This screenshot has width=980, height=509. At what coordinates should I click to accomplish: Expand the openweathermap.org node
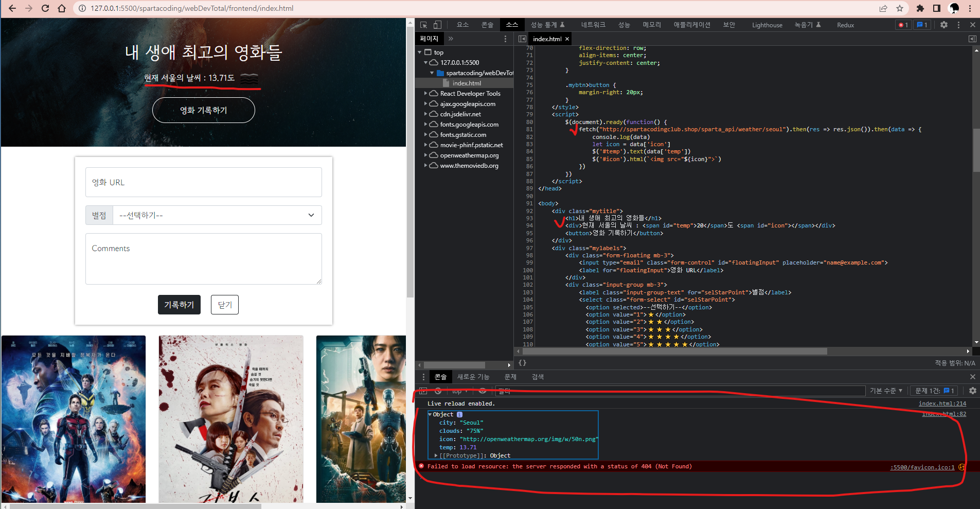tap(425, 155)
